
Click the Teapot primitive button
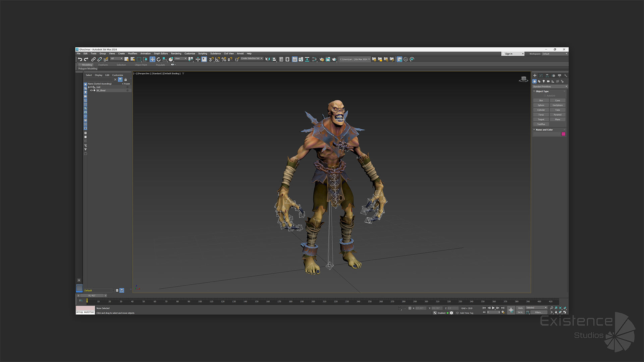[x=541, y=119]
